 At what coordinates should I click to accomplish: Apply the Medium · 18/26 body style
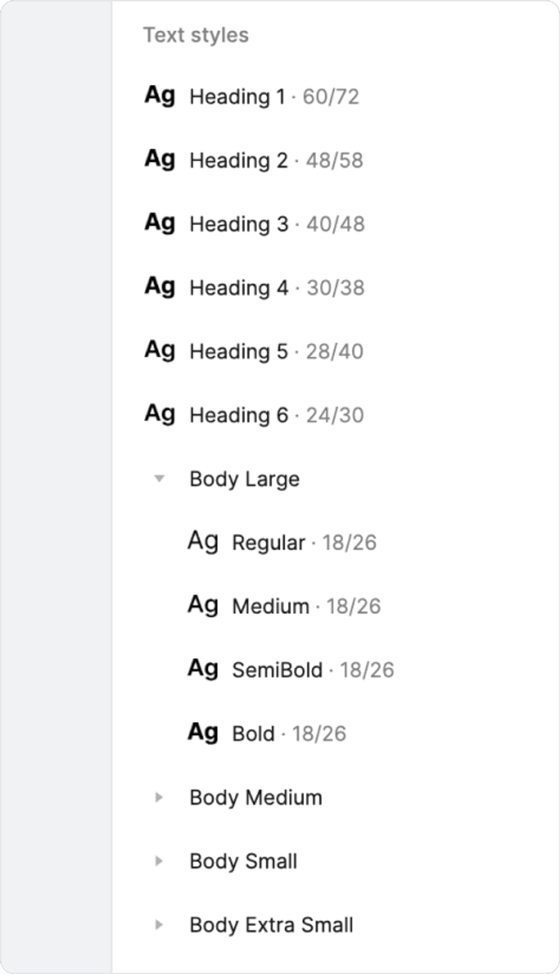point(306,606)
